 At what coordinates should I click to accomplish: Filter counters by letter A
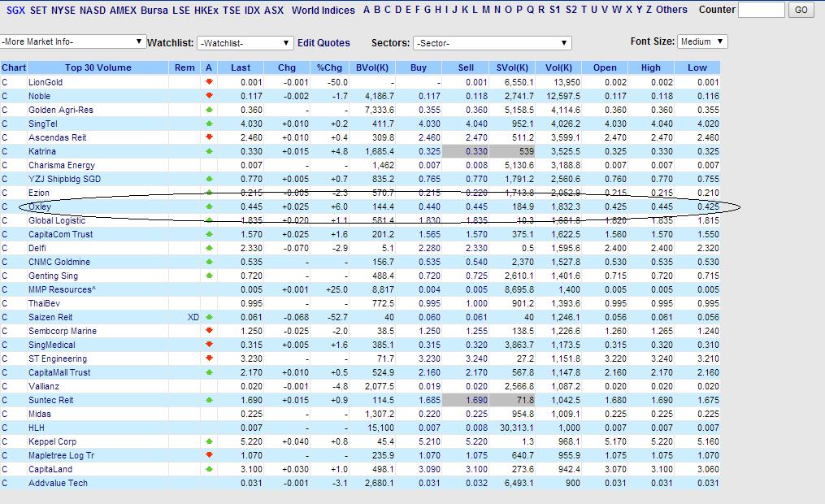(367, 10)
